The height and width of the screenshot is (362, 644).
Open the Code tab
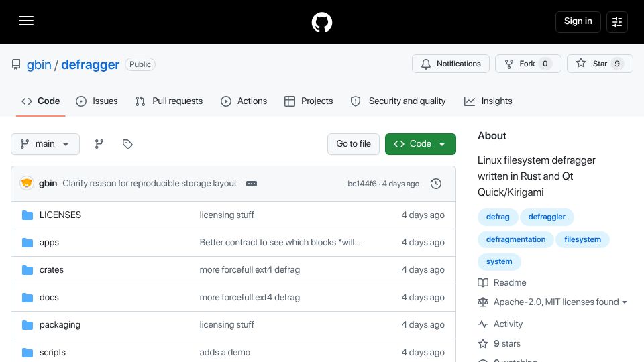(41, 101)
